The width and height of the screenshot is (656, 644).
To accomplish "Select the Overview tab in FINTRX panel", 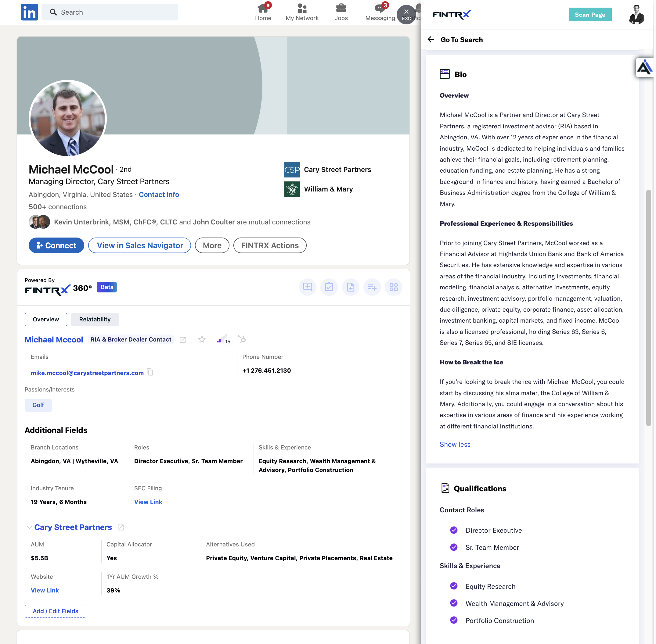I will click(x=45, y=319).
